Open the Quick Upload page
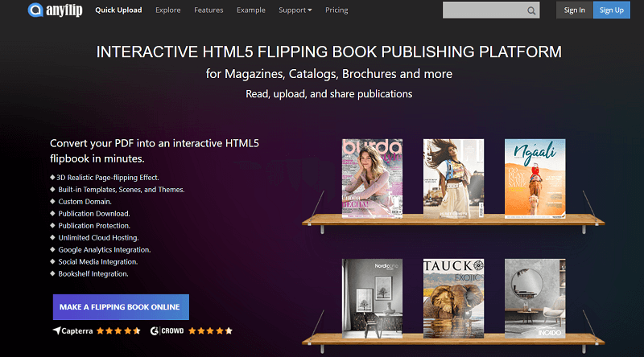This screenshot has width=644, height=357. pos(118,10)
